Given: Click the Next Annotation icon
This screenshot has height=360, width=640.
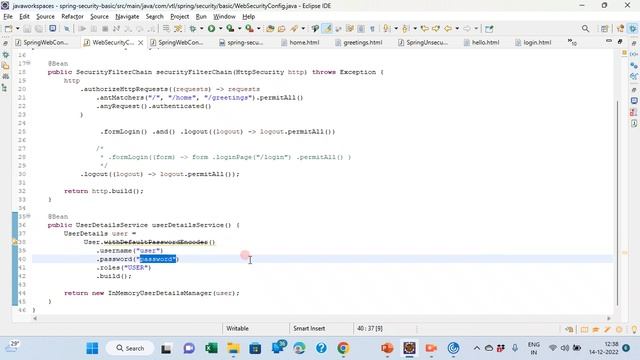Looking at the screenshot, I should 387,29.
